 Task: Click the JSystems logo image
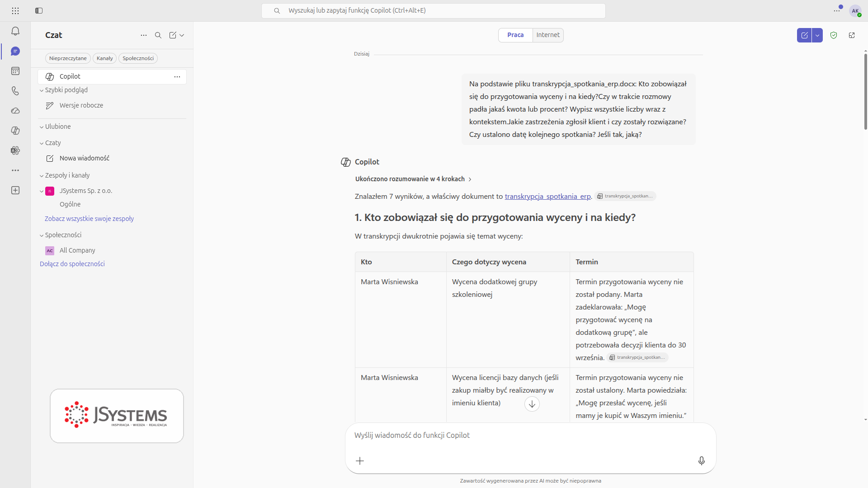pos(117,416)
